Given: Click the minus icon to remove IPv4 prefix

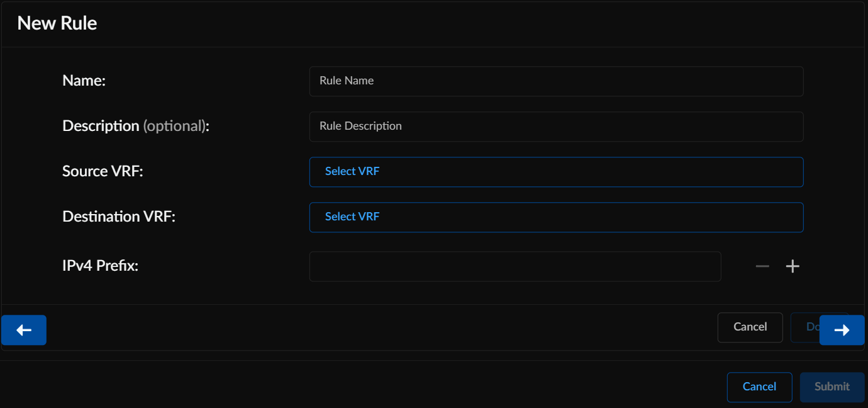Looking at the screenshot, I should click(x=762, y=266).
